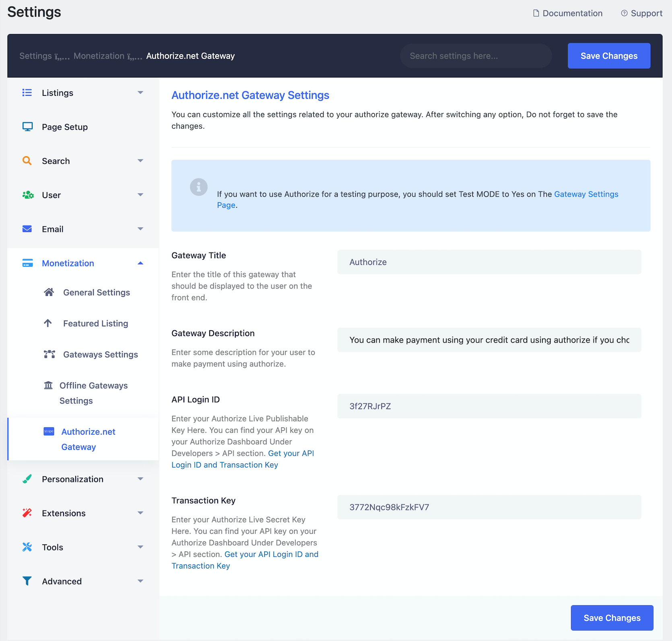Click the Monetization card icon
Image resolution: width=672 pixels, height=641 pixels.
pyautogui.click(x=27, y=263)
